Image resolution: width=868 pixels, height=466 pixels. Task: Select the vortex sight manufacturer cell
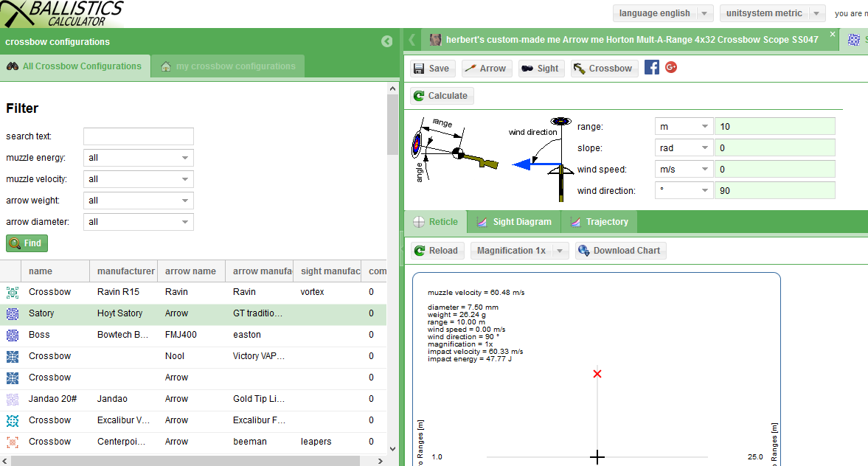327,292
